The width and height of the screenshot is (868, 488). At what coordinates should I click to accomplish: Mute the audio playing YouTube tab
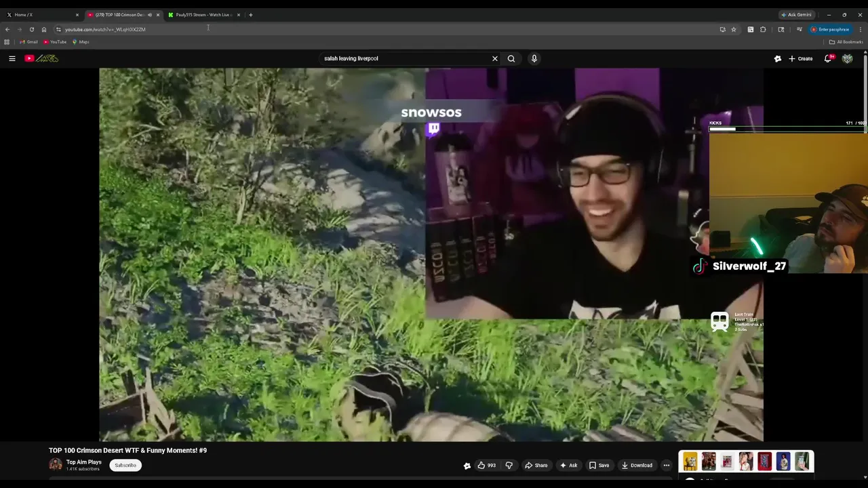[x=150, y=14]
